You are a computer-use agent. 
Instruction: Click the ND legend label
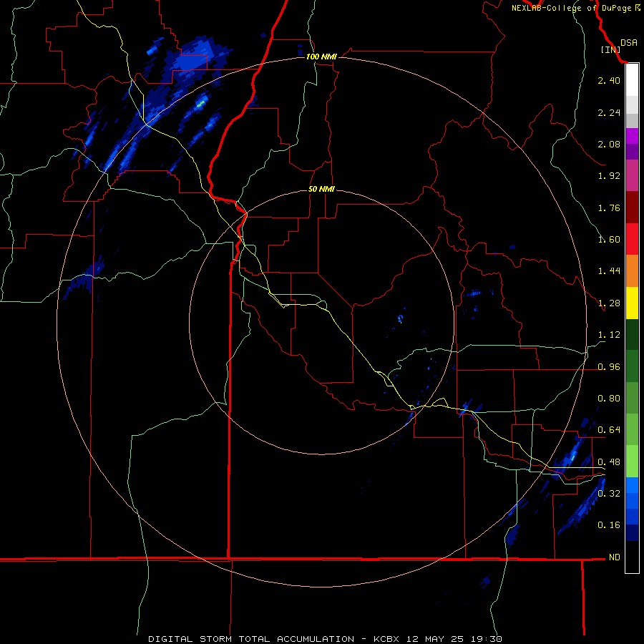click(615, 557)
